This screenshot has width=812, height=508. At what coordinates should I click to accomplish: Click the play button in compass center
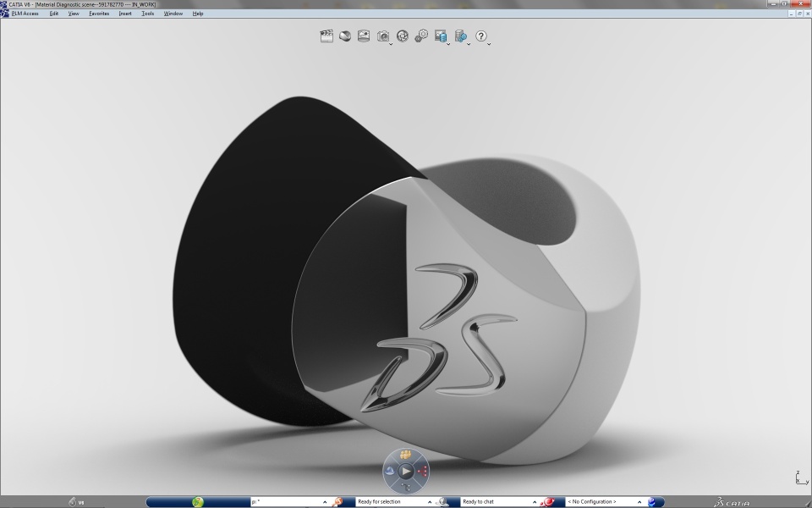click(406, 472)
